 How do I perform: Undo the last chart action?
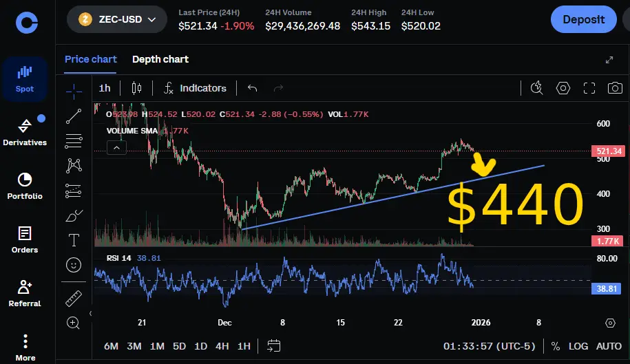[x=252, y=88]
